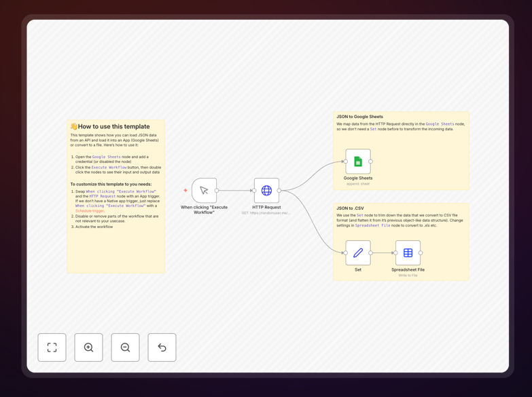Click the trigger node output connector
532x397 pixels.
[217, 191]
